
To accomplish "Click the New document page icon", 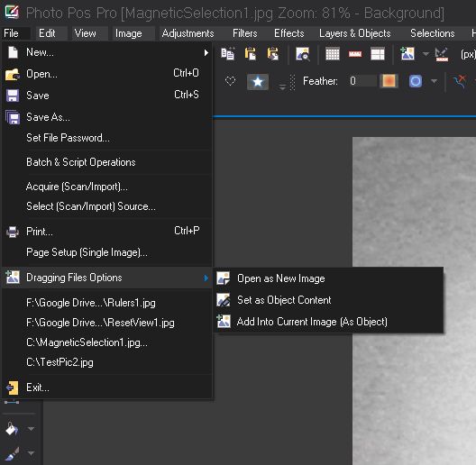I will coord(13,52).
